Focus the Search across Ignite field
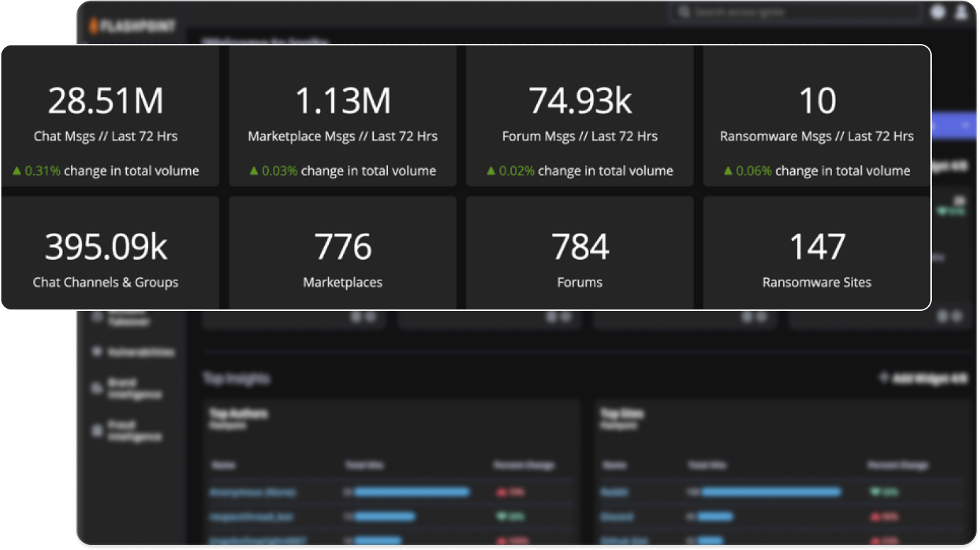980x550 pixels. click(794, 13)
